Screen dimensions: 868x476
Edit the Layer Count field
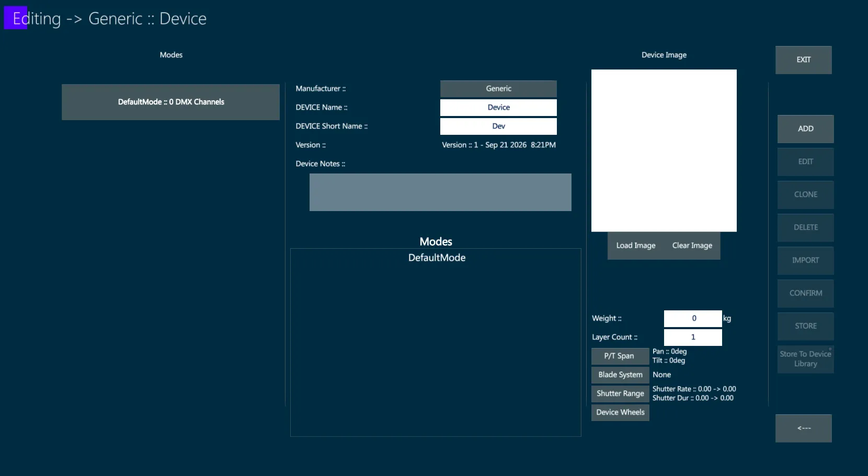tap(693, 337)
